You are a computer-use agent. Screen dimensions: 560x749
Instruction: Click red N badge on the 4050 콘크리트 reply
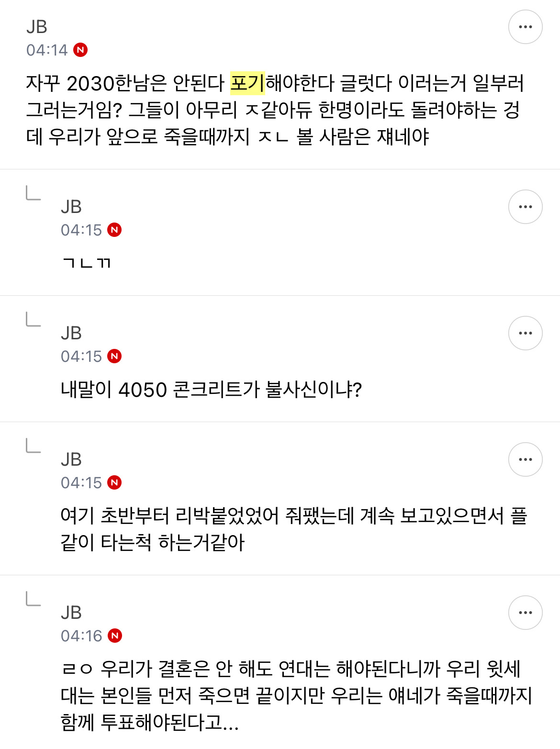[x=114, y=356]
